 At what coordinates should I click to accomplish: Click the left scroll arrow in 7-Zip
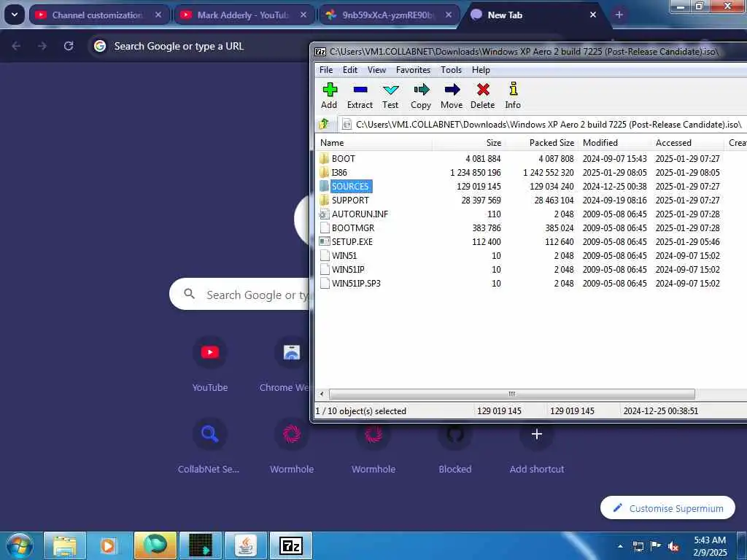coord(322,394)
